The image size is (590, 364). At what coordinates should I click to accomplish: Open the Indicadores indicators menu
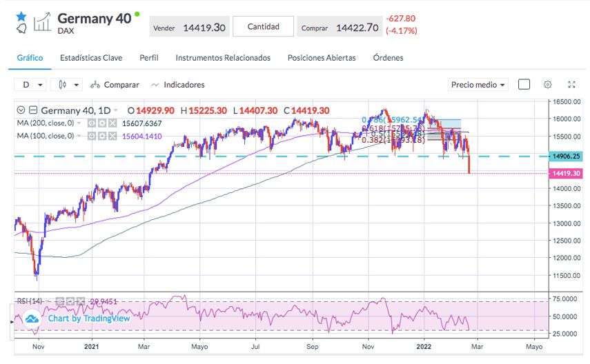pos(177,85)
